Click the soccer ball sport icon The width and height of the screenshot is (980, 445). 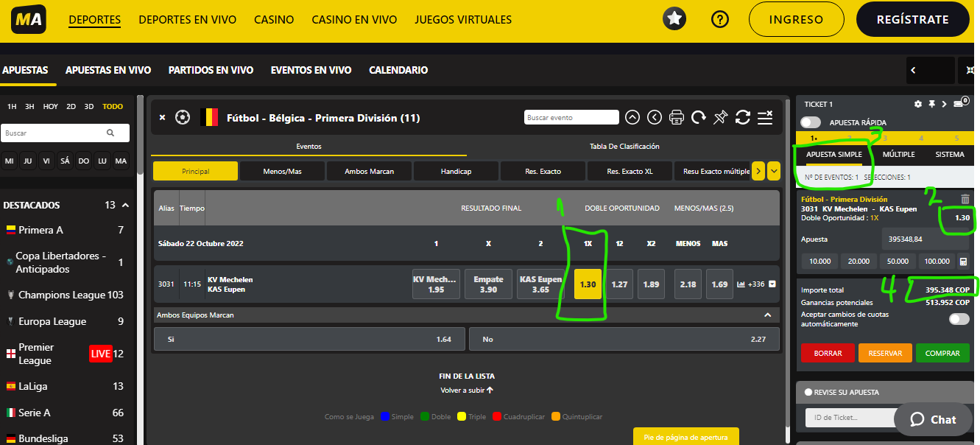point(183,117)
